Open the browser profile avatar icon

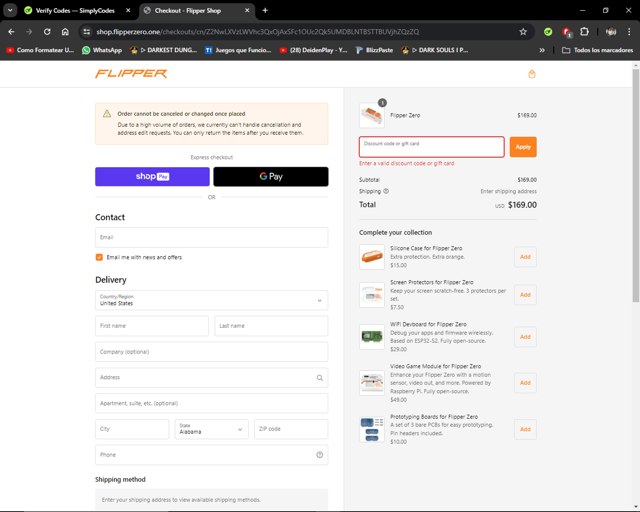tap(611, 31)
